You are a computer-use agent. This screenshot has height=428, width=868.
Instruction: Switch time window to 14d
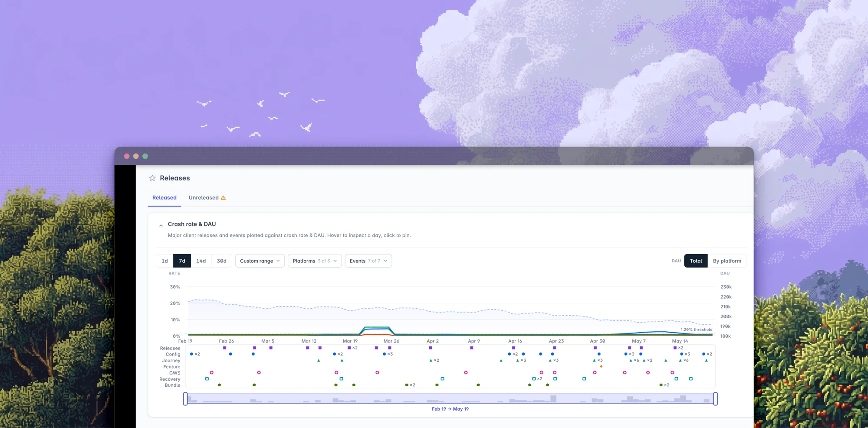201,261
